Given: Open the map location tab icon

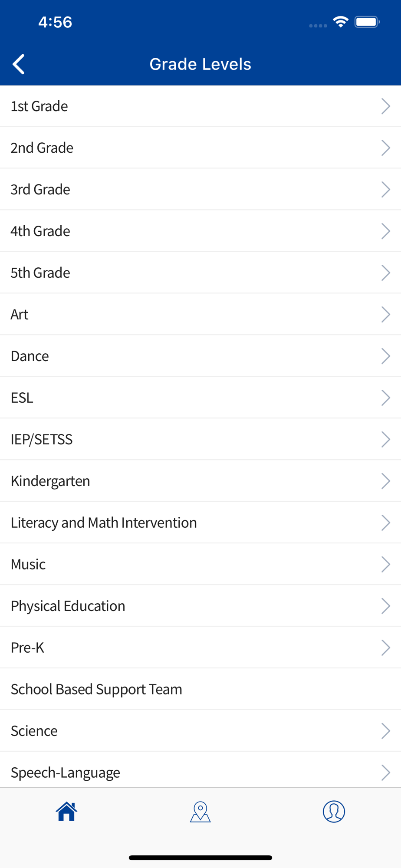Looking at the screenshot, I should [x=200, y=812].
